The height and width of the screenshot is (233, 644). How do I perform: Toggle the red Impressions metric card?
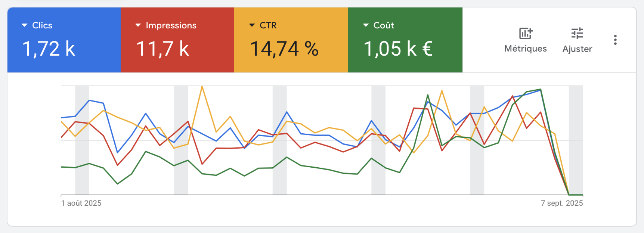coord(177,39)
